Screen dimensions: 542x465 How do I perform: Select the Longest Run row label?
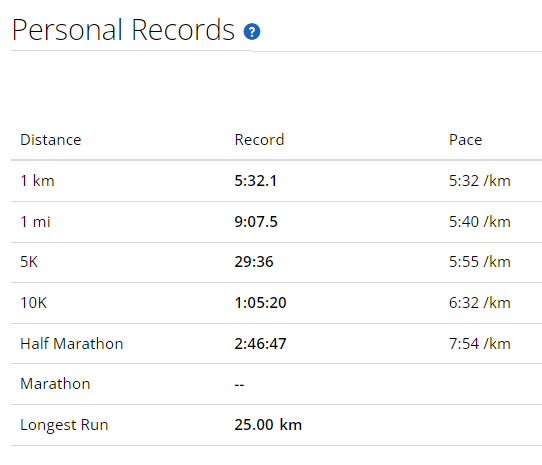coord(64,425)
